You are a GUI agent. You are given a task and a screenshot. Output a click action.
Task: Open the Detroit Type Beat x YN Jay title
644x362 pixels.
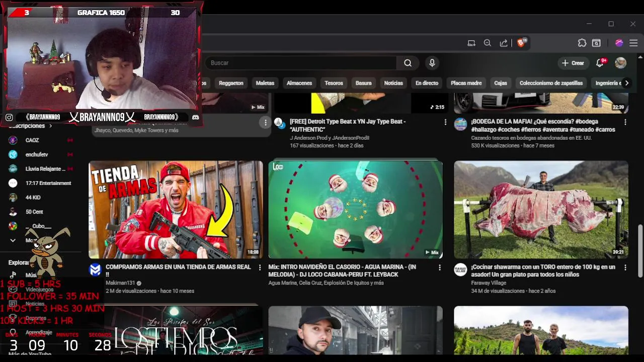click(x=348, y=125)
